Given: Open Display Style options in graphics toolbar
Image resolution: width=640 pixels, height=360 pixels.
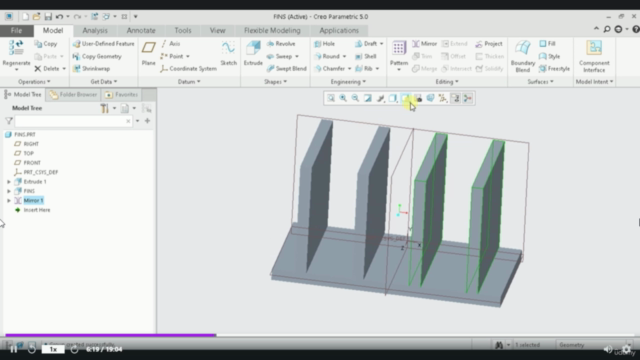Looking at the screenshot, I should coord(393,98).
